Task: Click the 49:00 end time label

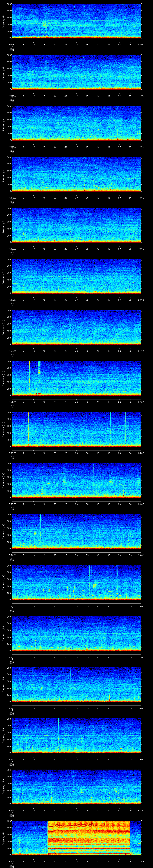Action: coord(141,249)
